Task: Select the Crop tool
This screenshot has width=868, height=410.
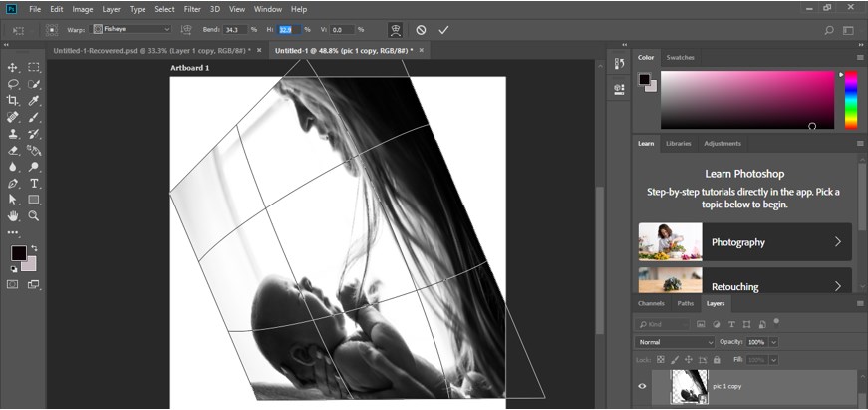Action: click(12, 101)
